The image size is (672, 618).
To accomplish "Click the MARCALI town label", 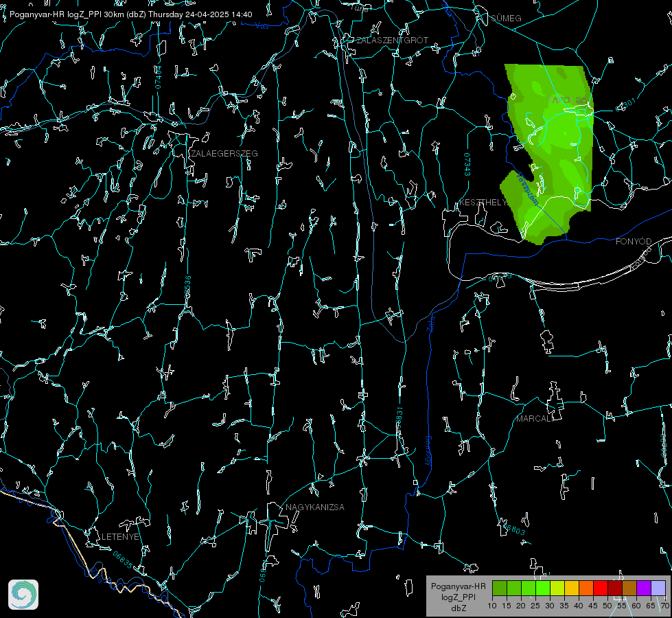I will pos(535,419).
